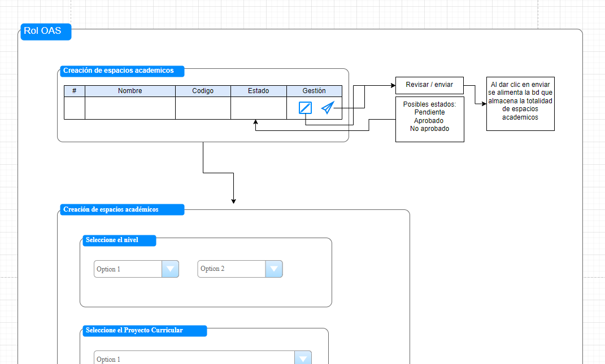Click the Pendiente status text in the estados box
605x364 pixels.
coord(429,112)
